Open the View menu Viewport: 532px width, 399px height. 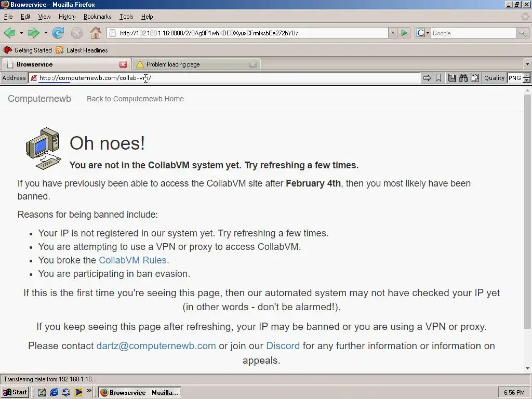pyautogui.click(x=45, y=17)
